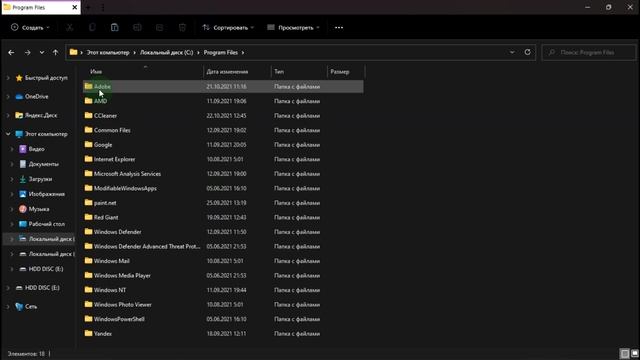
Task: Open Рабочий стол in sidebar
Action: (x=42, y=224)
